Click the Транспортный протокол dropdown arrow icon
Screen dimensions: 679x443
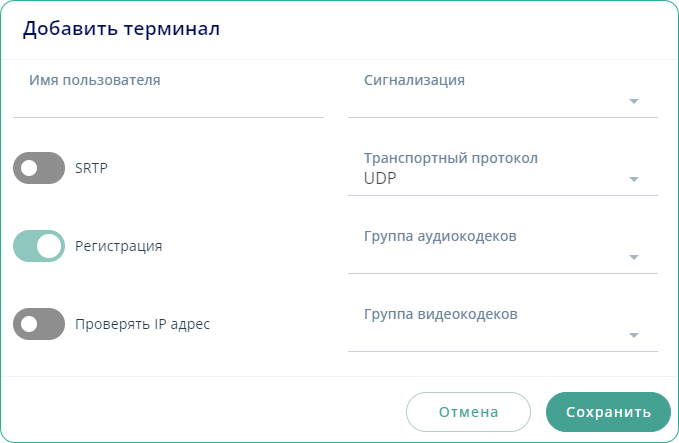pos(633,179)
